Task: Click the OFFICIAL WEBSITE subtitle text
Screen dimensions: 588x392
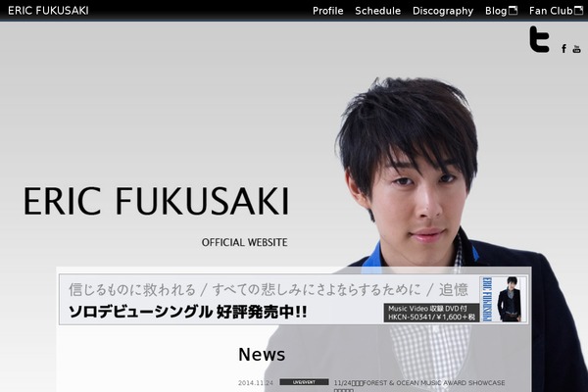Action: click(x=244, y=242)
